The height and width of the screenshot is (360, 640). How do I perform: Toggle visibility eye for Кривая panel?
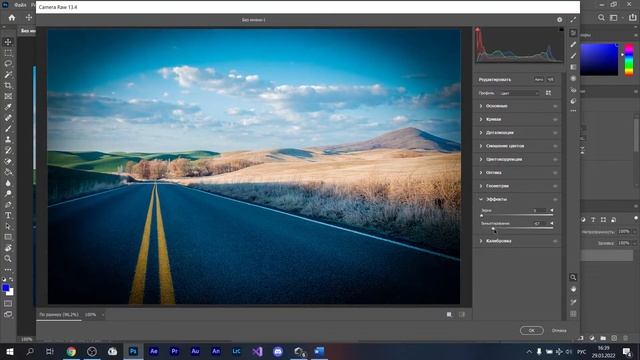555,120
